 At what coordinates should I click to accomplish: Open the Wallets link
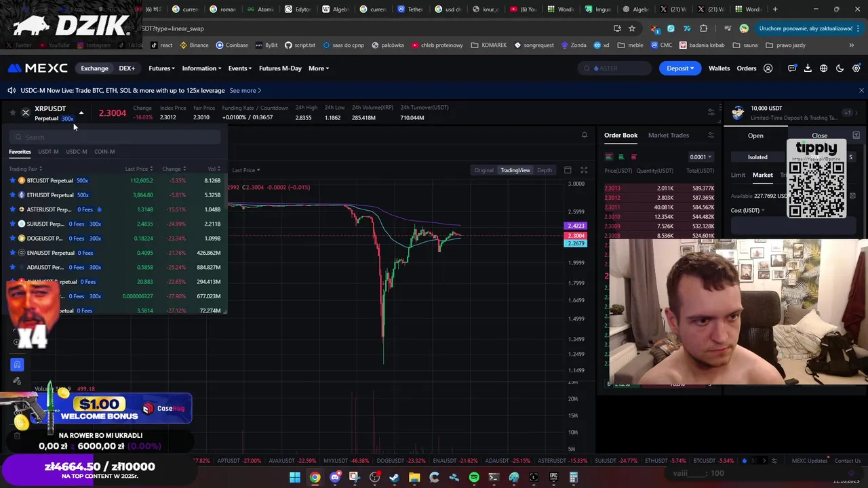[x=719, y=68]
